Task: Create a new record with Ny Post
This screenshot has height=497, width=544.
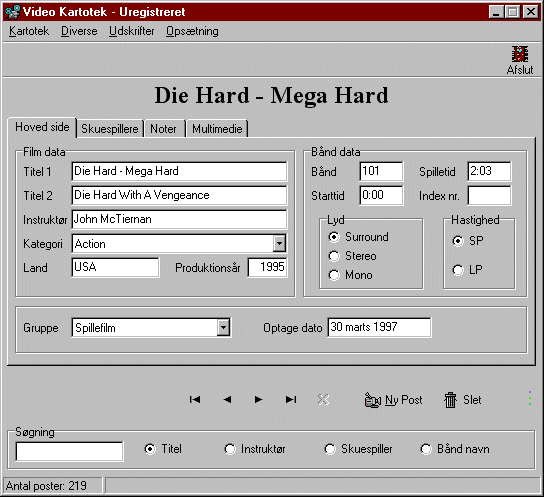Action: [x=393, y=400]
